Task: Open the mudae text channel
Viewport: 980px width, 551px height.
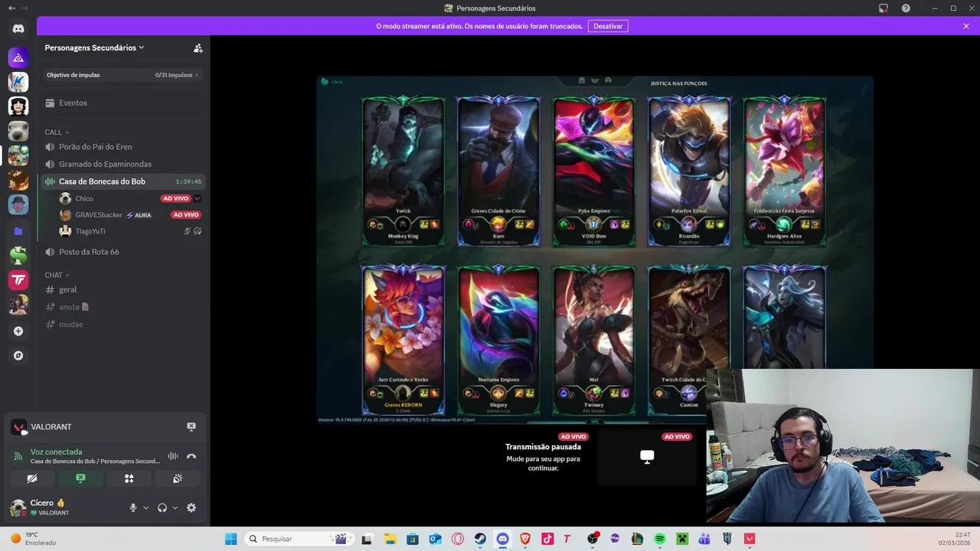Action: [123, 324]
